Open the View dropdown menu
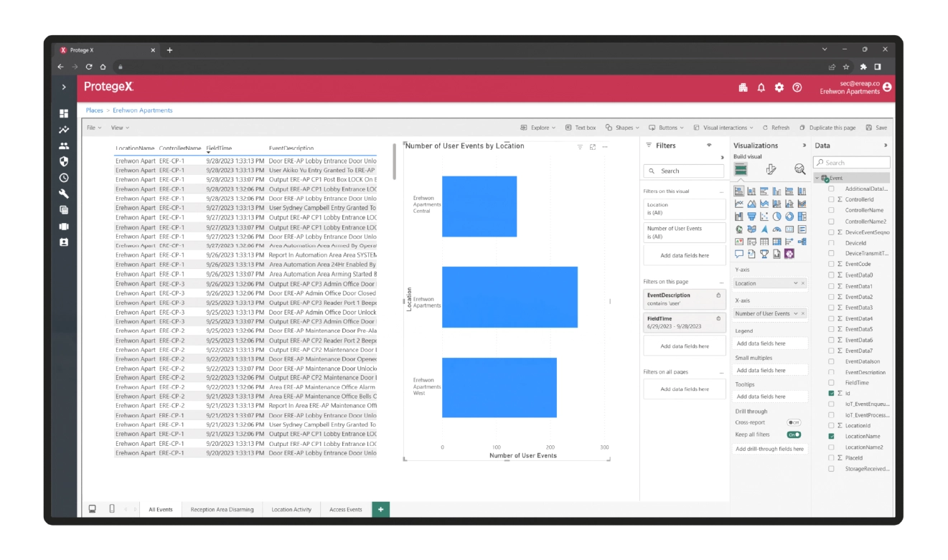Image resolution: width=948 pixels, height=560 pixels. (120, 128)
